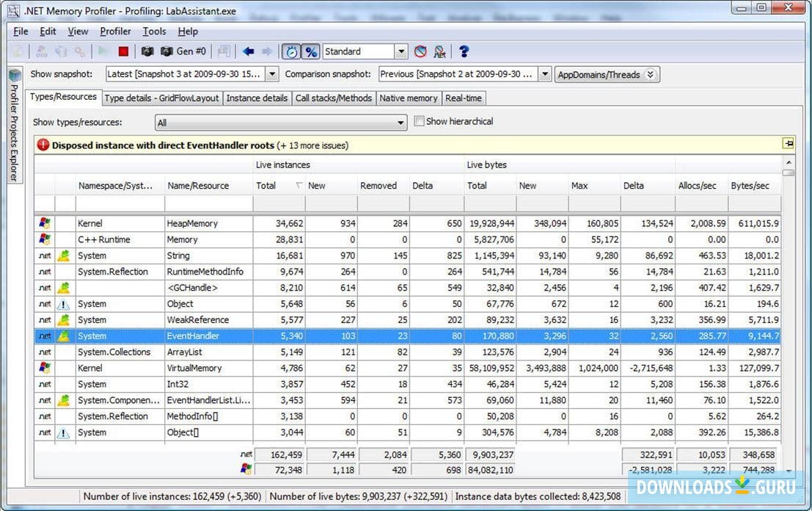Click the vertical scrollbar of the types grid
This screenshot has width=812, height=511.
[789, 294]
